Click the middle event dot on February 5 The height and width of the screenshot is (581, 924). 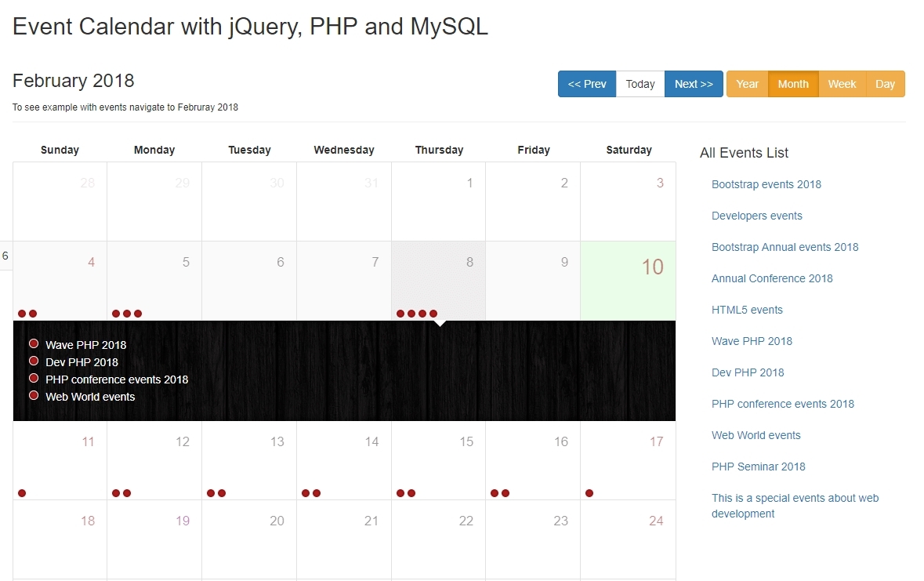(x=127, y=313)
